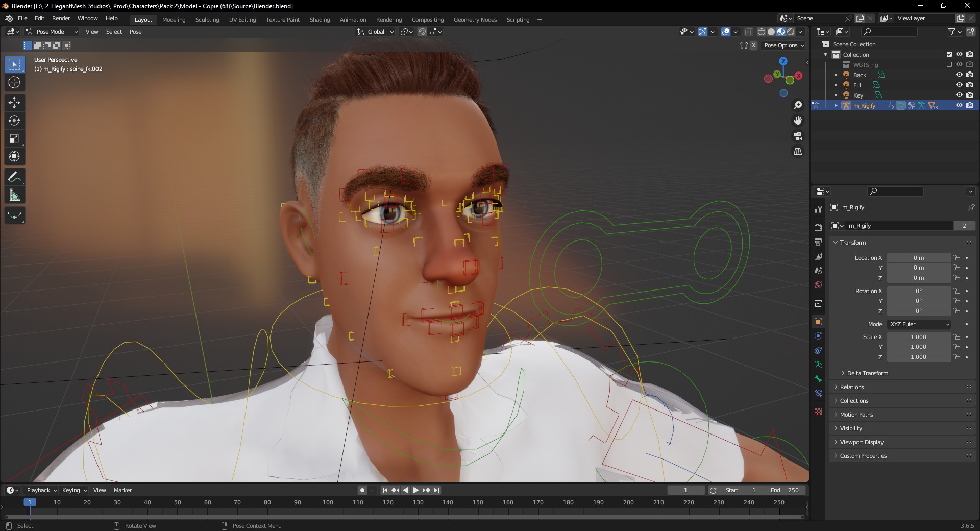Click the pan view hand gizmo

pos(798,120)
